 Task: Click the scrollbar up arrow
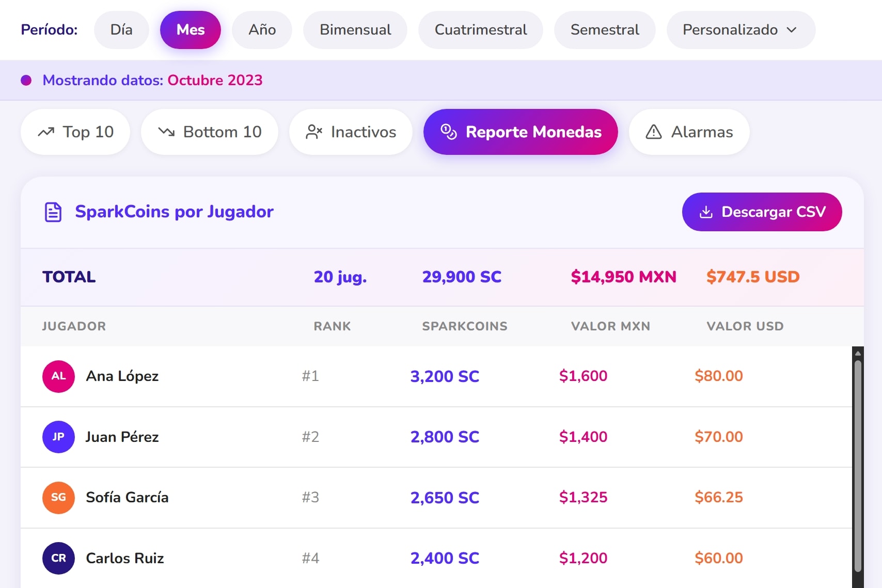click(x=858, y=354)
